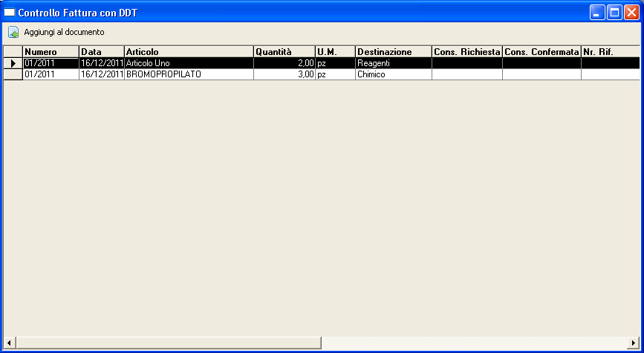644x353 pixels.
Task: Select the row indicator arrow of the first row
Action: pos(13,63)
